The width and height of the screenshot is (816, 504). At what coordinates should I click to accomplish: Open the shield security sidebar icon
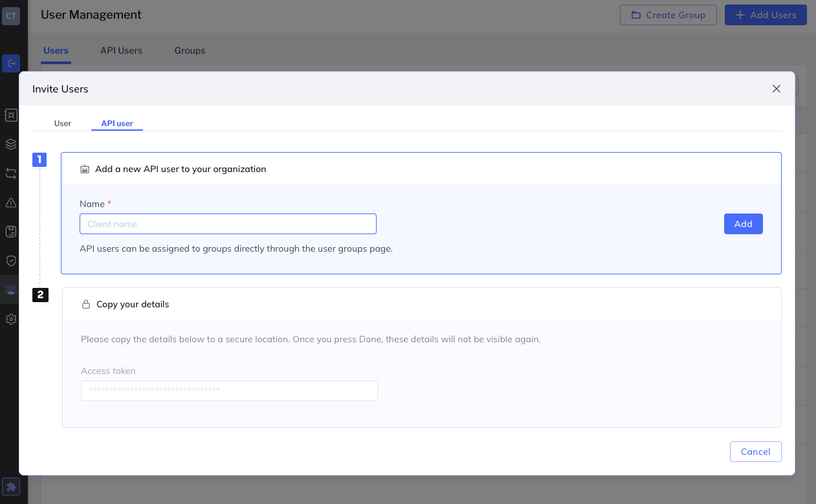coord(11,261)
